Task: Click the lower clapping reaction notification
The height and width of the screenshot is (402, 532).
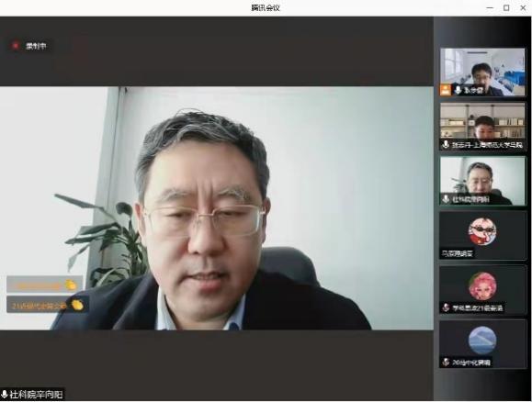Action: pos(47,305)
